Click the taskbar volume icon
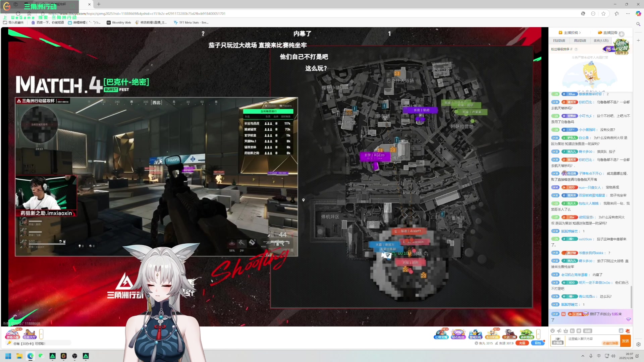 click(x=613, y=356)
